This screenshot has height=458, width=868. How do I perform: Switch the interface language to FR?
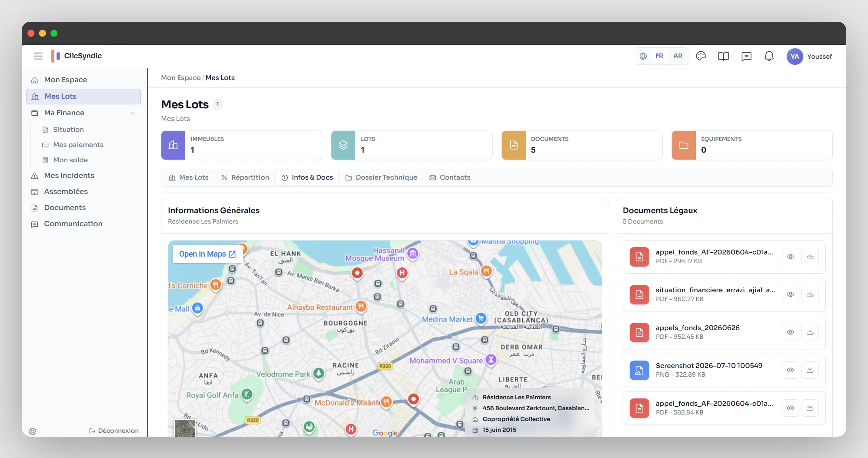(x=659, y=56)
